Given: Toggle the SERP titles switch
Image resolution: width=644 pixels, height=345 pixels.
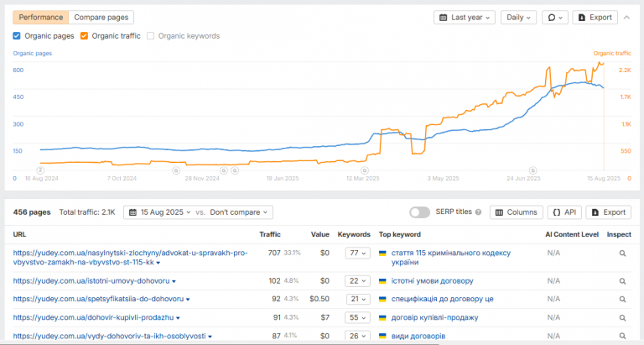Looking at the screenshot, I should point(419,212).
